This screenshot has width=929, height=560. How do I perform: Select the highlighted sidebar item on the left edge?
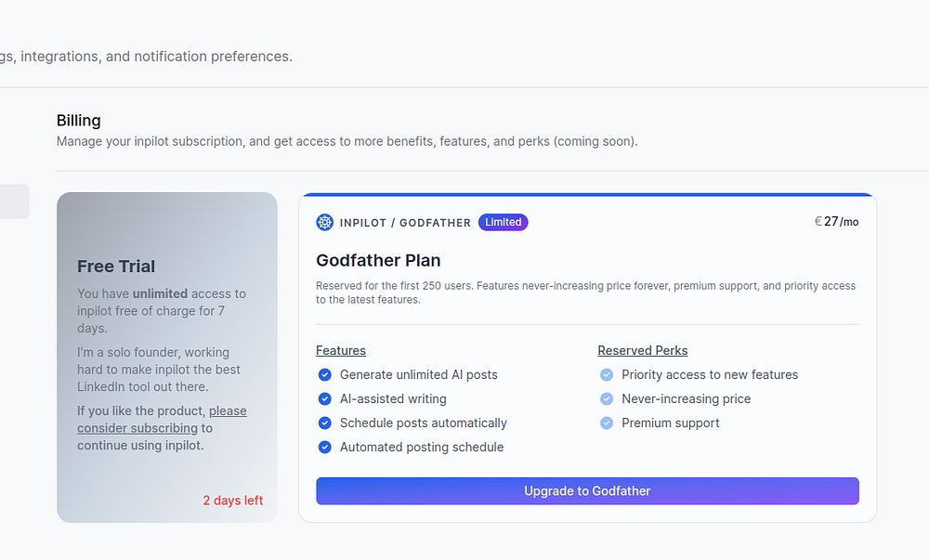click(x=14, y=202)
